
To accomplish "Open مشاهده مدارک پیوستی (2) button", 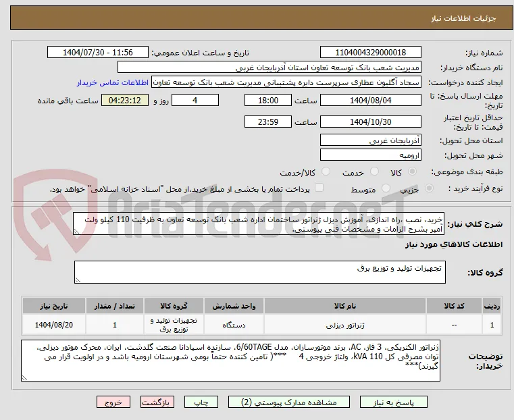I will tap(289, 402).
